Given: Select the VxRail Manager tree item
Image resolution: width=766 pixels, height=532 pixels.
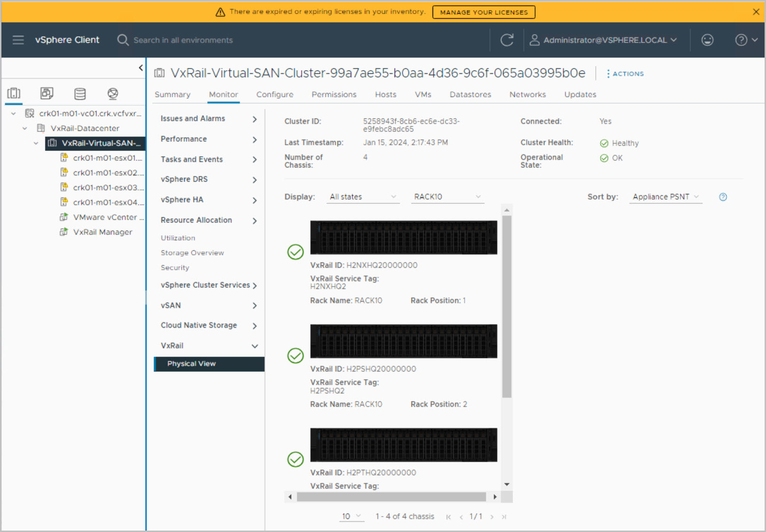Looking at the screenshot, I should tap(103, 232).
